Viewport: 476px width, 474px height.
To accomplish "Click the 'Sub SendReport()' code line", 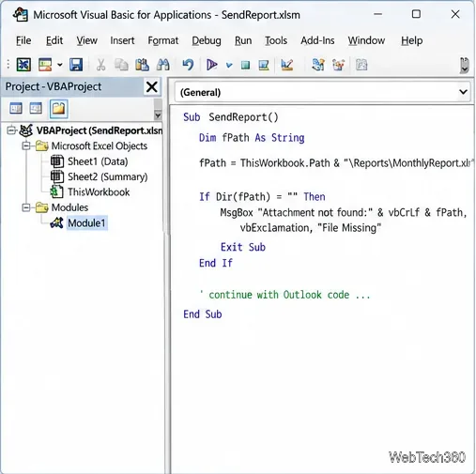I will (231, 117).
